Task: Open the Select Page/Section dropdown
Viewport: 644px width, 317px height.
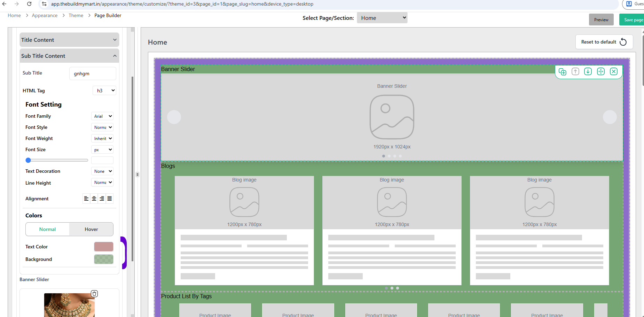Action: [x=382, y=18]
